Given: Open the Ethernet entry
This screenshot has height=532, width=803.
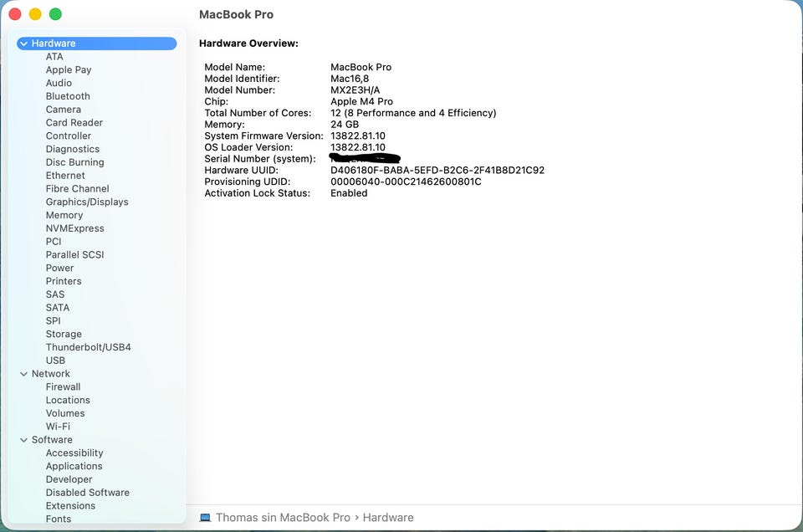Looking at the screenshot, I should click(x=65, y=176).
